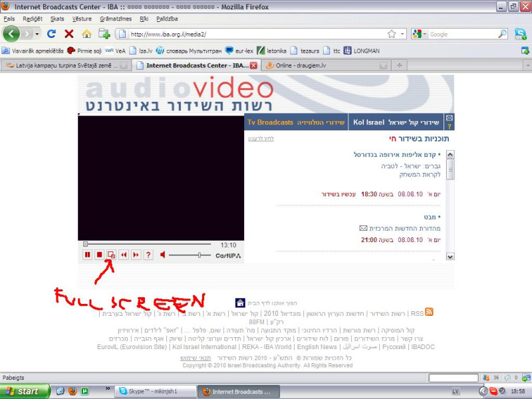
Task: Click the envelope icon in the מבט listing
Action: pyautogui.click(x=363, y=228)
